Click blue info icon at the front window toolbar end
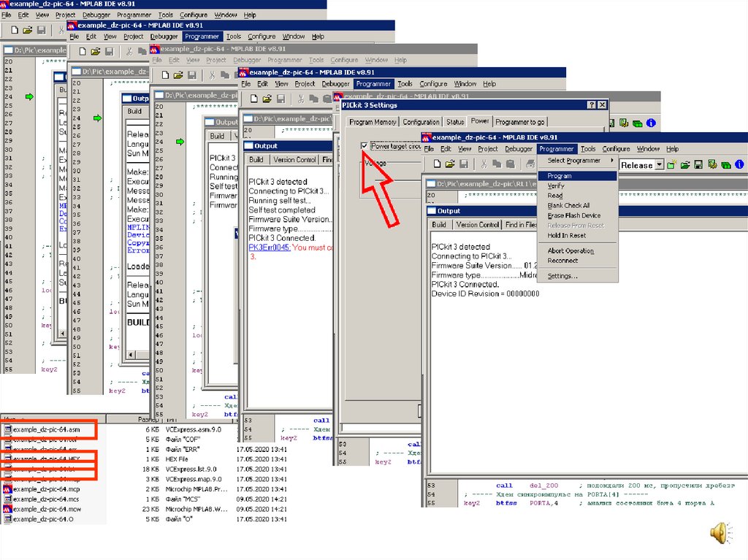This screenshot has height=560, width=748. pyautogui.click(x=739, y=164)
